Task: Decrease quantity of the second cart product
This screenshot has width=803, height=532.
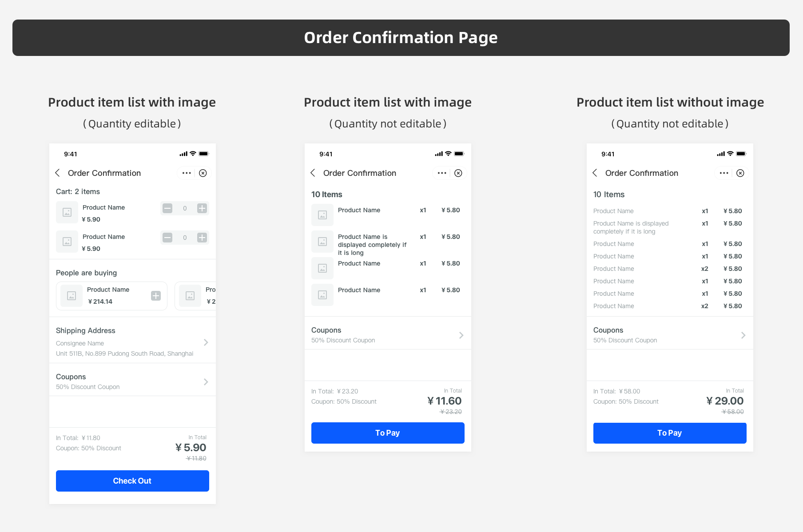Action: point(167,238)
